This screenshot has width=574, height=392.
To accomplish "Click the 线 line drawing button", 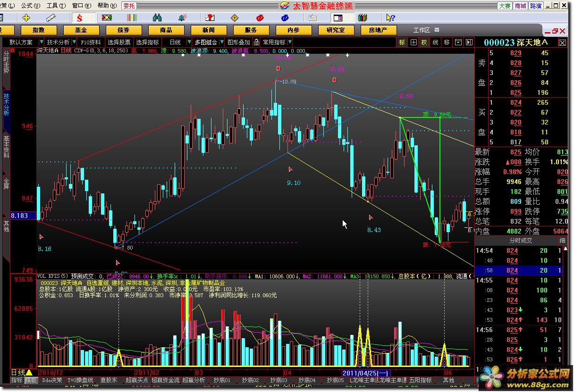I will (435, 42).
